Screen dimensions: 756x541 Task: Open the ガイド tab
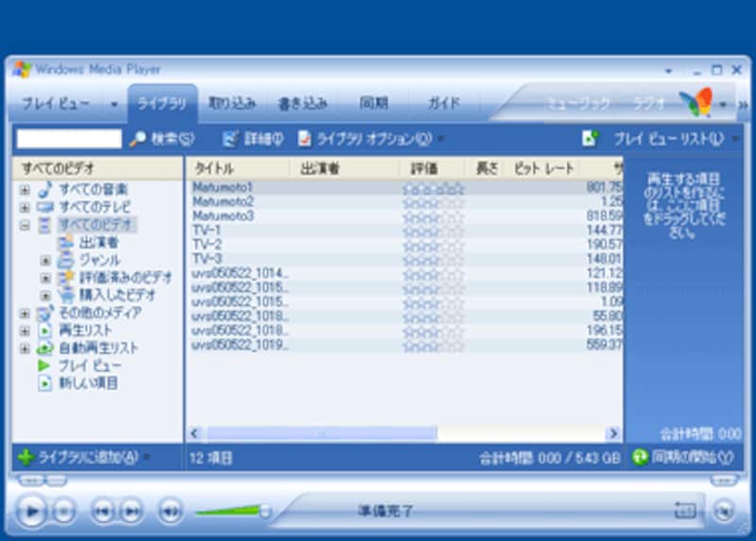pyautogui.click(x=443, y=104)
